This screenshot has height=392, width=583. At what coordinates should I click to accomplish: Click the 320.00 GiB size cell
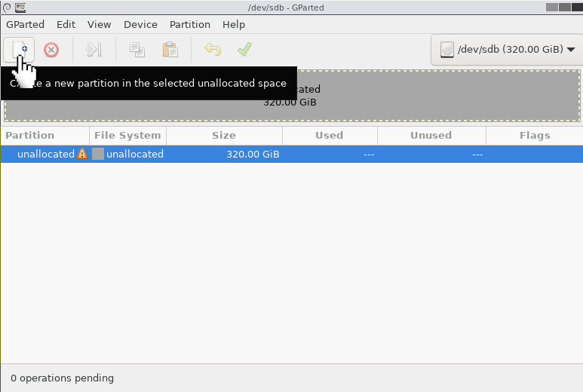(x=253, y=154)
